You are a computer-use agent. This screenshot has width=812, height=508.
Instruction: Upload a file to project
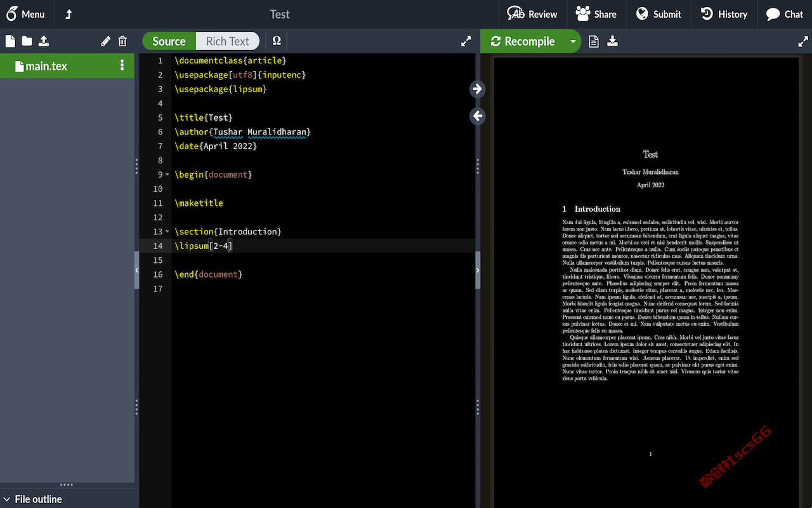[44, 41]
